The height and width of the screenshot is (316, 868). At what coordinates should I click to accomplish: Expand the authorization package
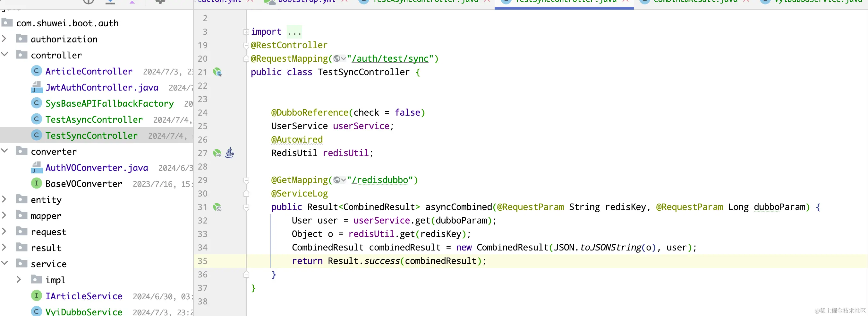[4, 39]
